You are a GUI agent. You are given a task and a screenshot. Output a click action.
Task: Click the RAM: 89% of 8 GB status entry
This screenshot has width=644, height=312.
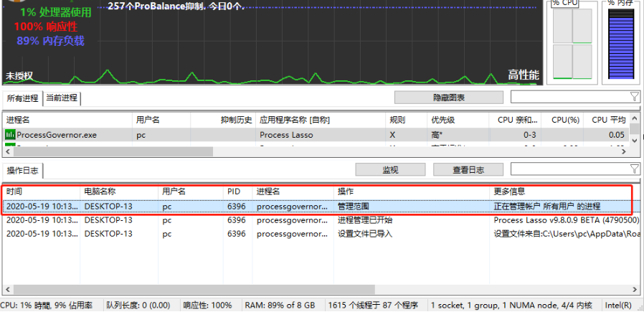(280, 306)
